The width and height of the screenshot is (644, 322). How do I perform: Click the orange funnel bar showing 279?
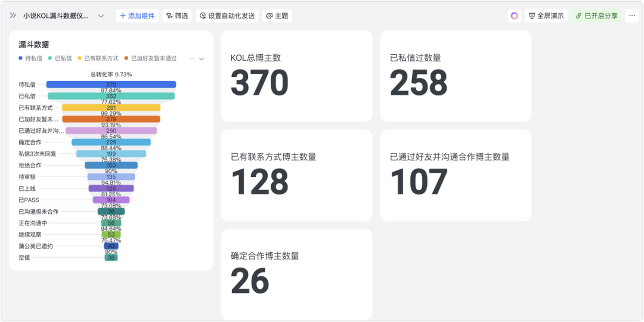tap(111, 119)
